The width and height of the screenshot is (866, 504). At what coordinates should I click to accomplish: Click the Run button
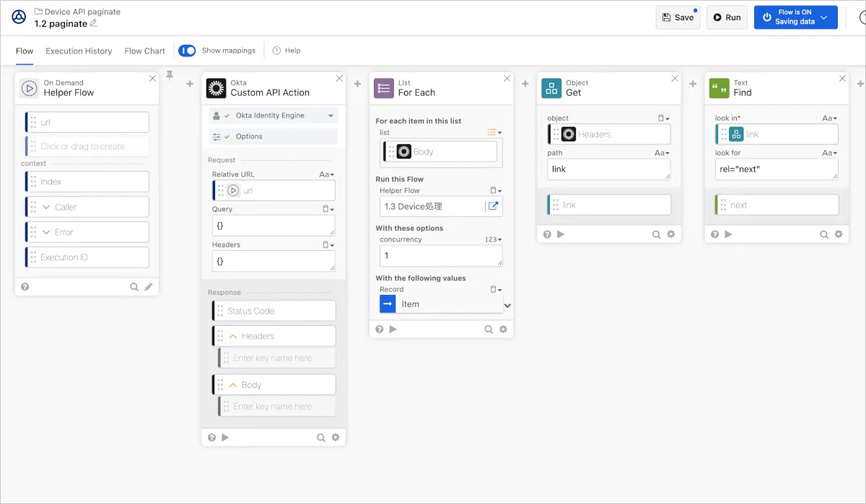pyautogui.click(x=727, y=17)
